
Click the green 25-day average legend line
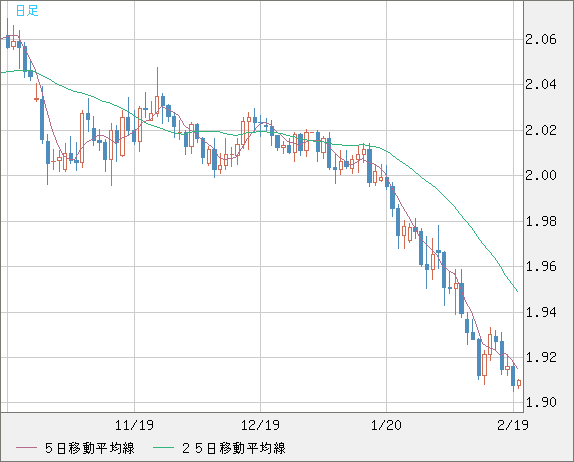click(163, 448)
